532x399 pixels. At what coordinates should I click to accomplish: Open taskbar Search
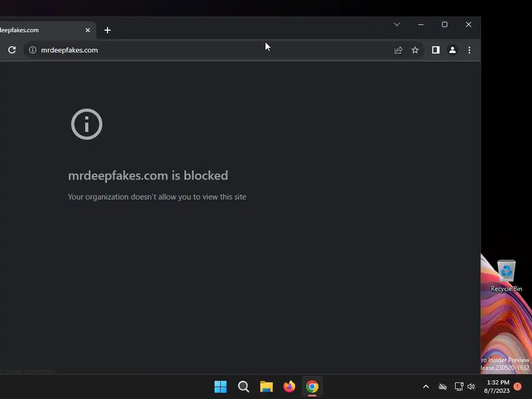(x=244, y=387)
